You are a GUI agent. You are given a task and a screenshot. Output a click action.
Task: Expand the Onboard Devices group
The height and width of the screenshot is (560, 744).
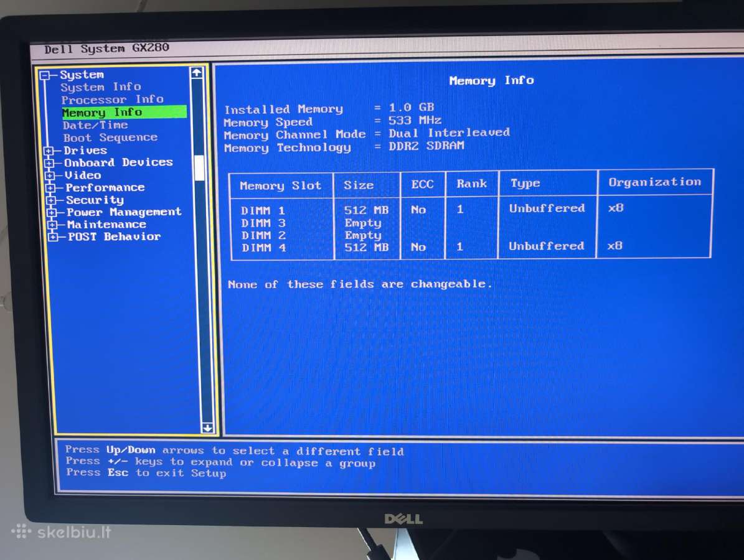coord(49,164)
